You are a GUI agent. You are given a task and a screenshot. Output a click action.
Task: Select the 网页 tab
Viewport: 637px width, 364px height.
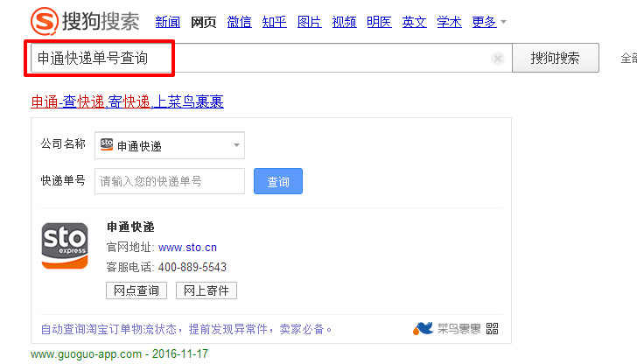204,22
